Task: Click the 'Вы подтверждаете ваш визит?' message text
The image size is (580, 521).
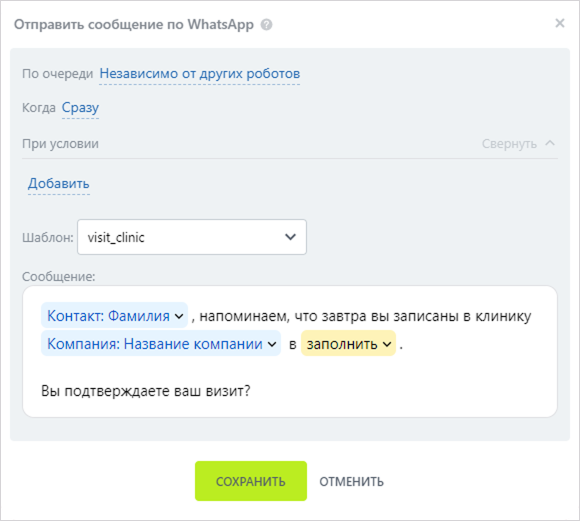Action: pyautogui.click(x=146, y=391)
